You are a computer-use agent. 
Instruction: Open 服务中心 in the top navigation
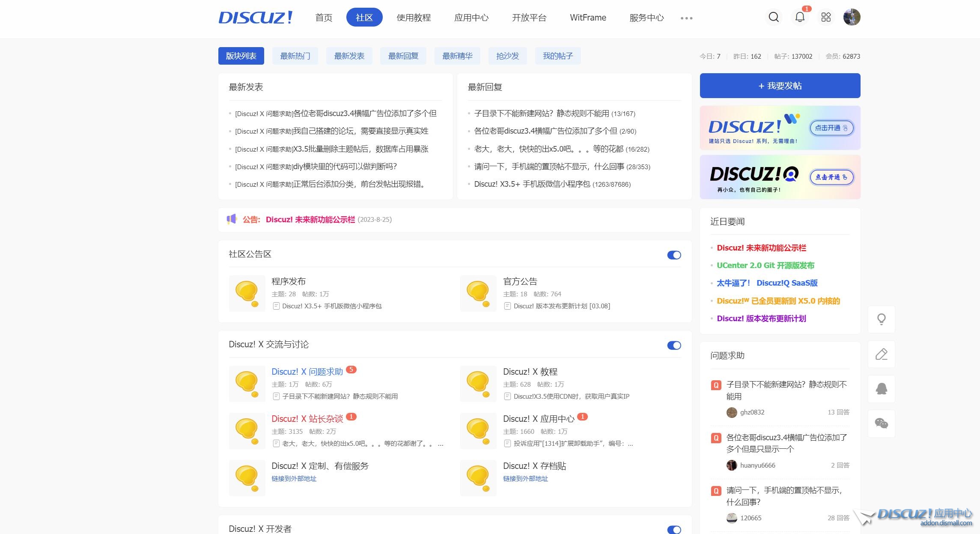point(646,18)
